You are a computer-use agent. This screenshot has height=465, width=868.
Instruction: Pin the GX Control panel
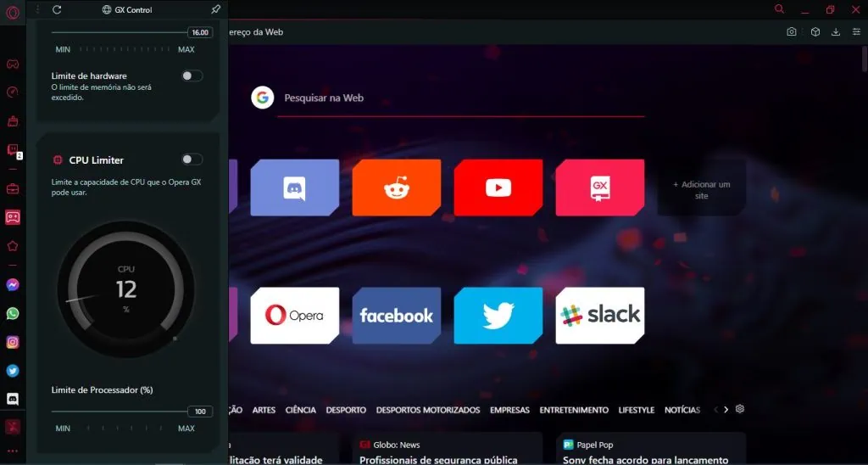(x=216, y=9)
